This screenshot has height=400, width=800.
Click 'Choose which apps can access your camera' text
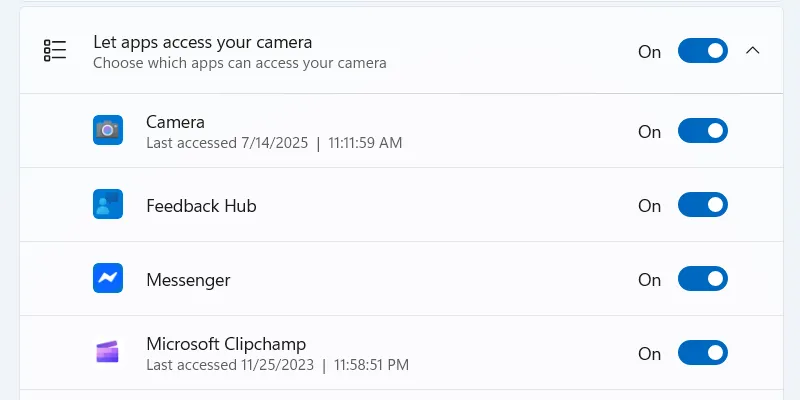pyautogui.click(x=239, y=63)
